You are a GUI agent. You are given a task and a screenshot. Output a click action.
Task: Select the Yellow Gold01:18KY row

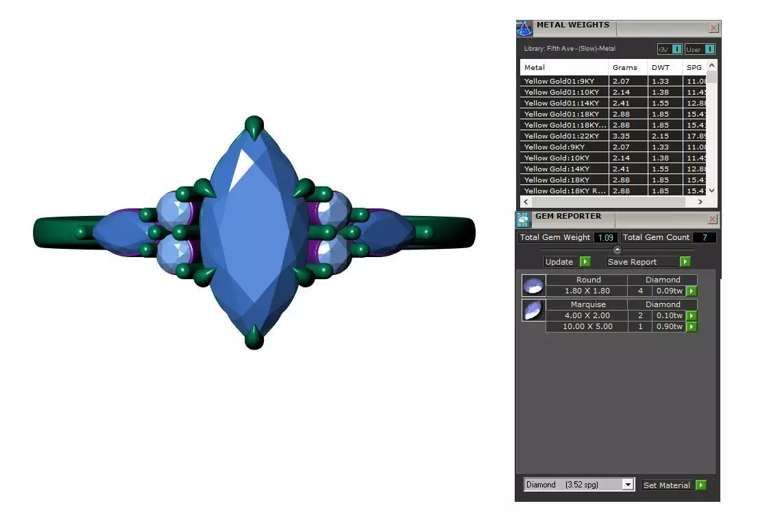point(613,114)
